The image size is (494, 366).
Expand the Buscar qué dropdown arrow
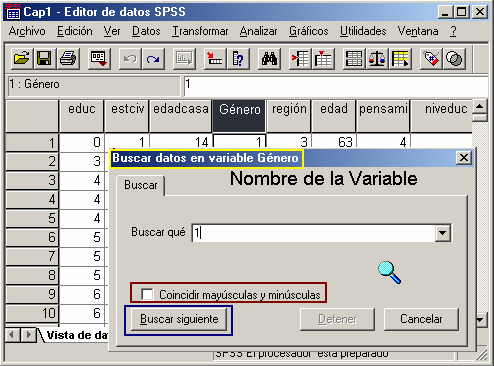point(443,233)
